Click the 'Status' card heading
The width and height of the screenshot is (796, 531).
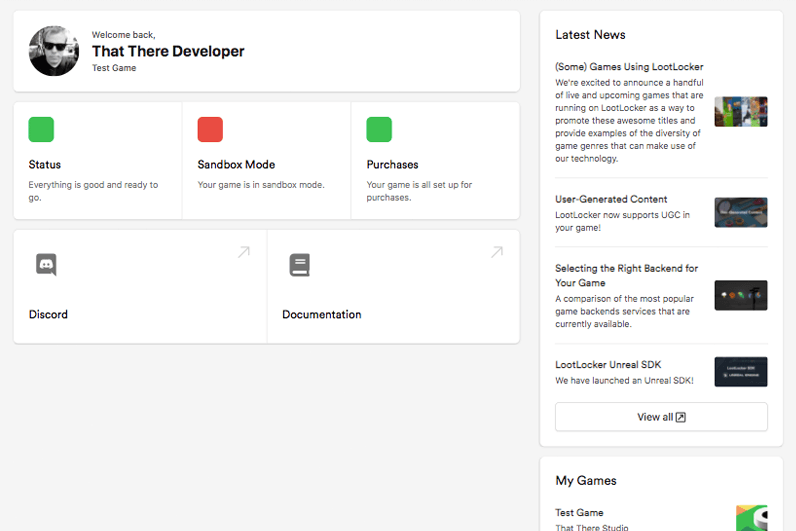(x=45, y=164)
